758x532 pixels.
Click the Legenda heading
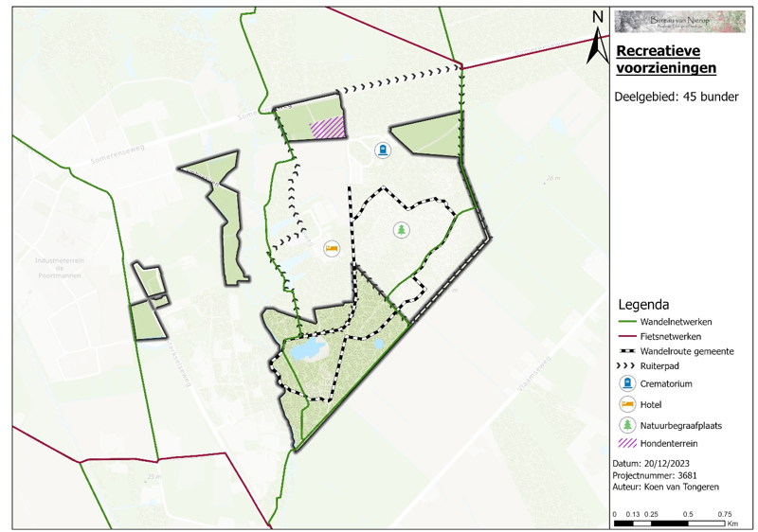[643, 305]
